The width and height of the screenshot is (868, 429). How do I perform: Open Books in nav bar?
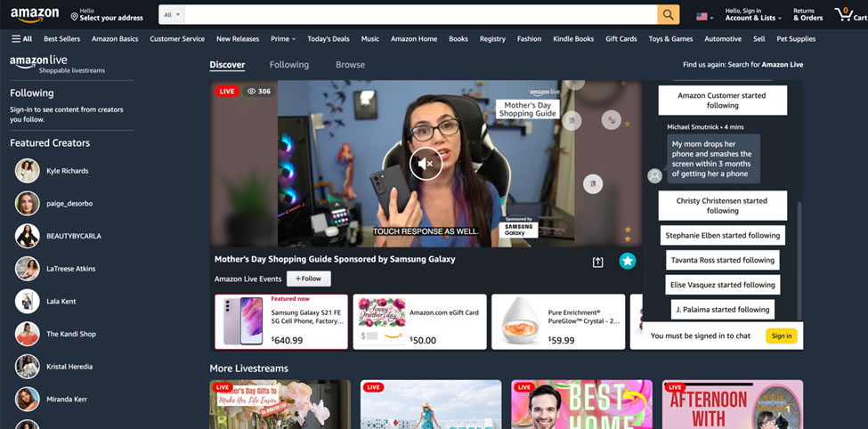tap(458, 39)
